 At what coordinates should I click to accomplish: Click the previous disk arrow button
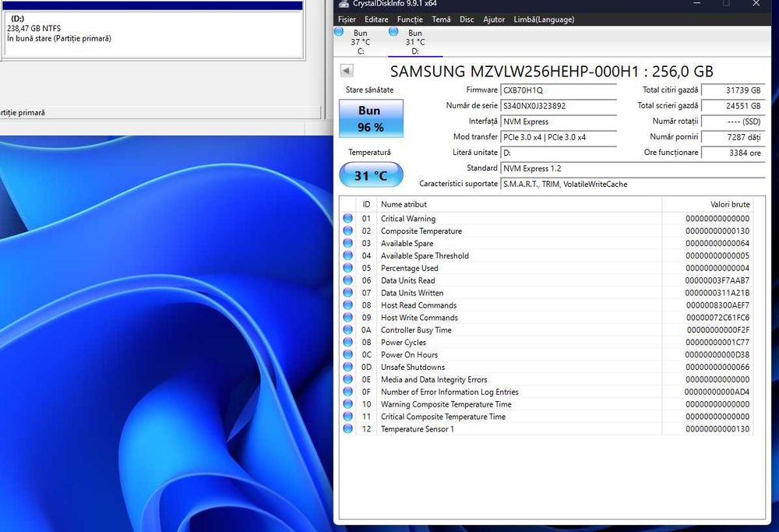(347, 71)
